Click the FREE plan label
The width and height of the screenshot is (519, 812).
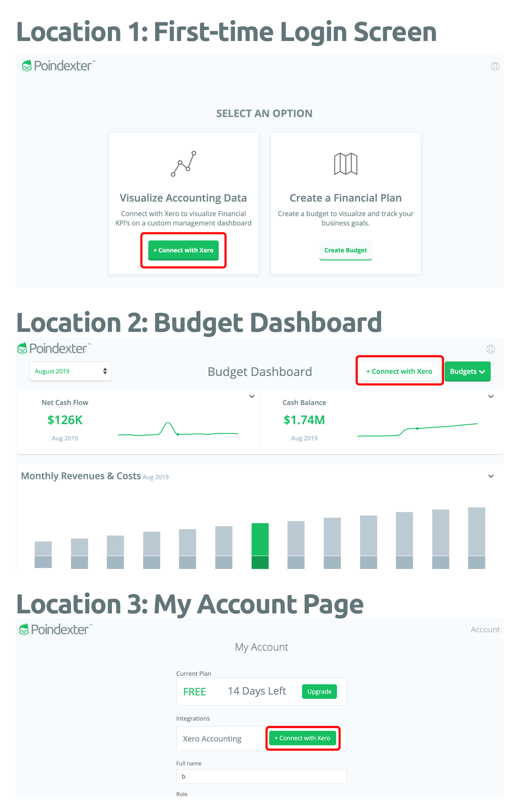pyautogui.click(x=194, y=692)
